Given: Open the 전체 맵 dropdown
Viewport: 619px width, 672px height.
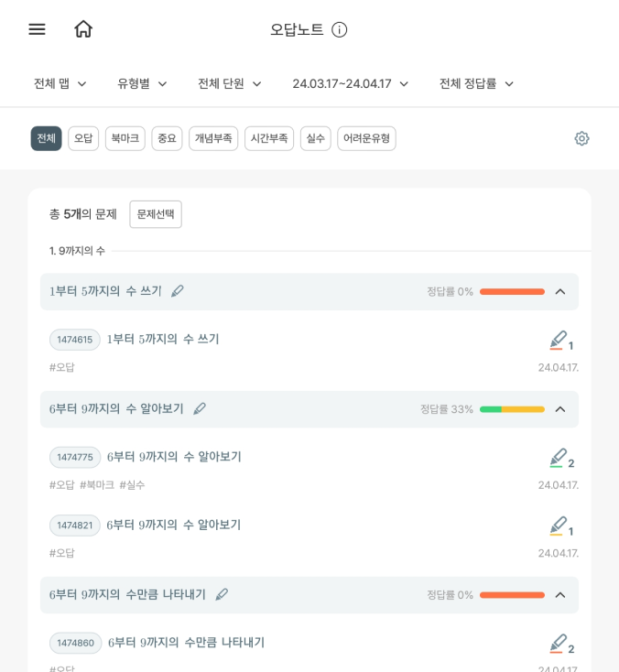Looking at the screenshot, I should (60, 83).
